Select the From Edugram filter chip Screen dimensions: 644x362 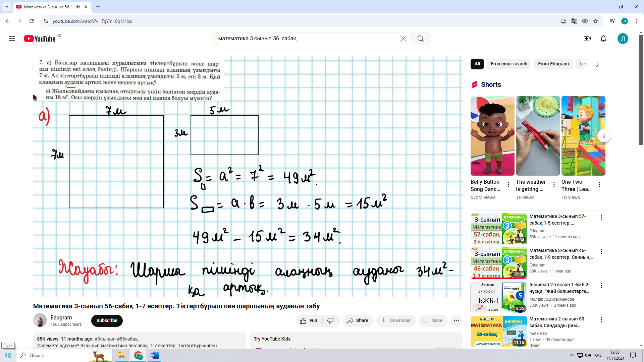[553, 64]
